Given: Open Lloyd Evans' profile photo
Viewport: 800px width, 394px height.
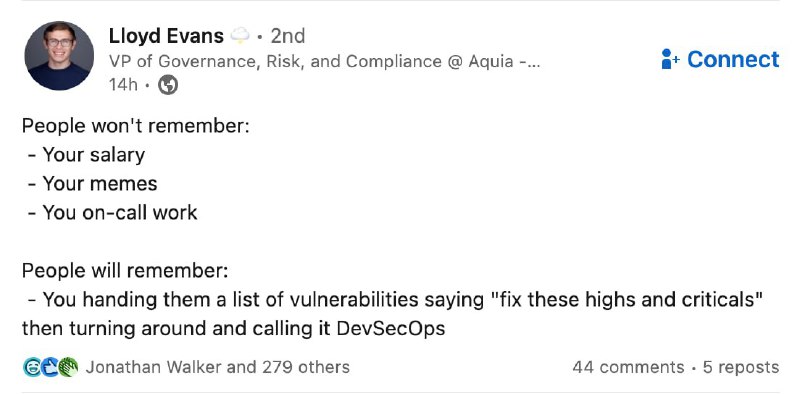Looking at the screenshot, I should click(x=59, y=56).
